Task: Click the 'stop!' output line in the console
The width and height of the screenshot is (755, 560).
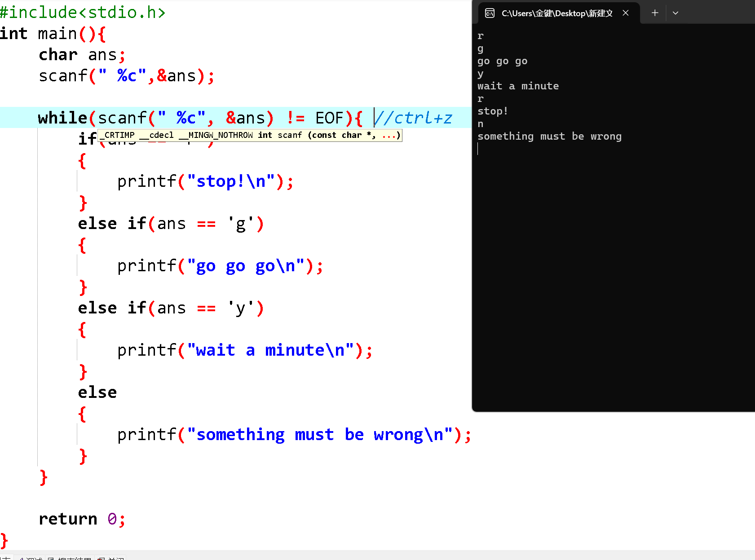Action: [x=493, y=111]
